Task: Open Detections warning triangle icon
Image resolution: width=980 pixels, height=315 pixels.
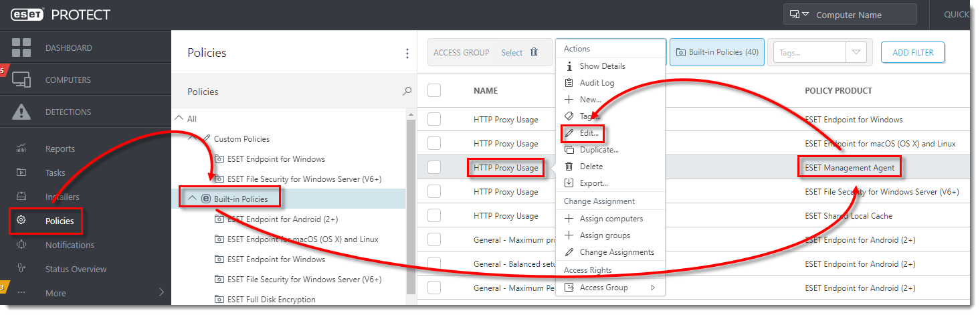Action: coord(21,112)
